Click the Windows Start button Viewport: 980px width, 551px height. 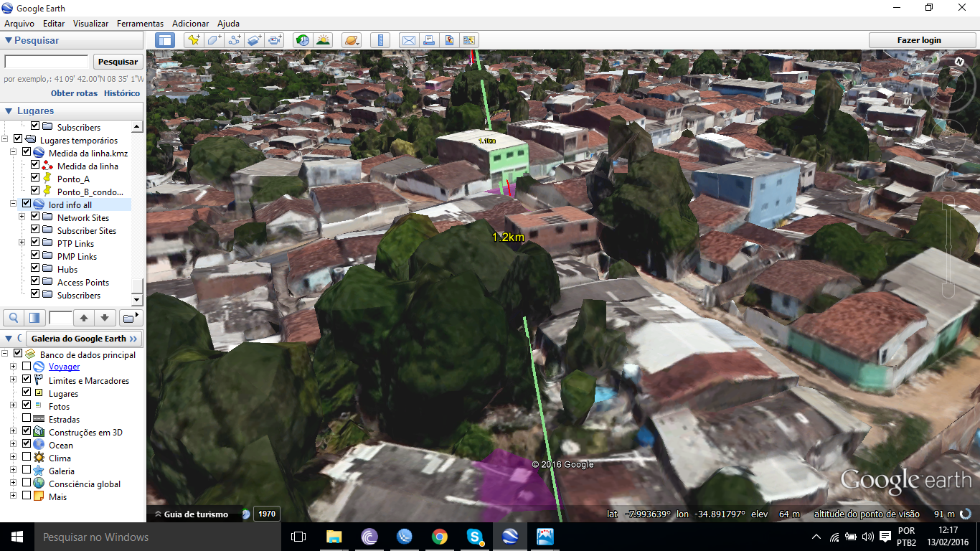pos(17,537)
